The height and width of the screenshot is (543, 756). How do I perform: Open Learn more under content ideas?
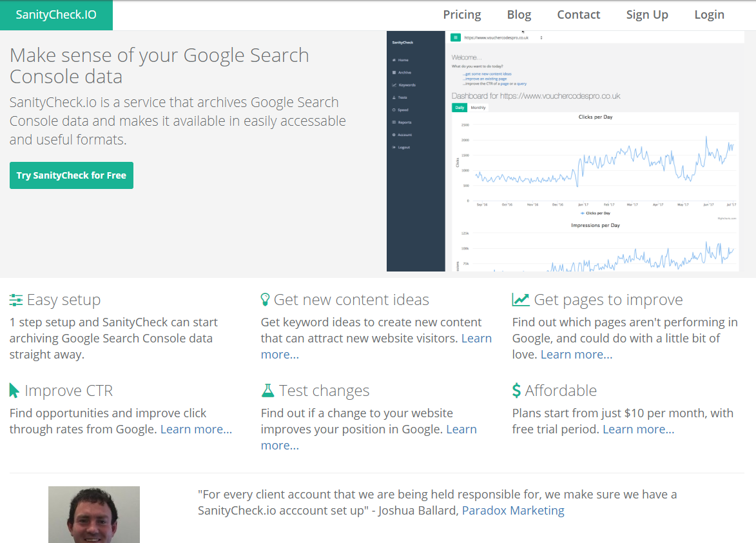(376, 346)
